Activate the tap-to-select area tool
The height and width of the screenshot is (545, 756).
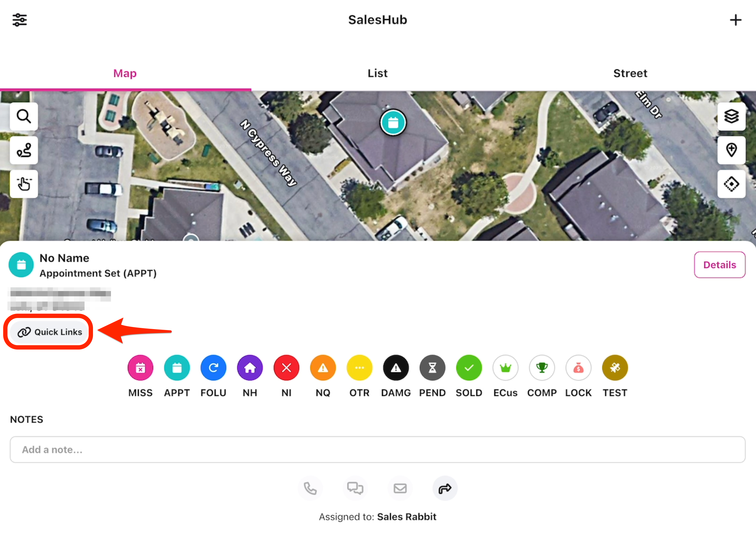pos(24,184)
